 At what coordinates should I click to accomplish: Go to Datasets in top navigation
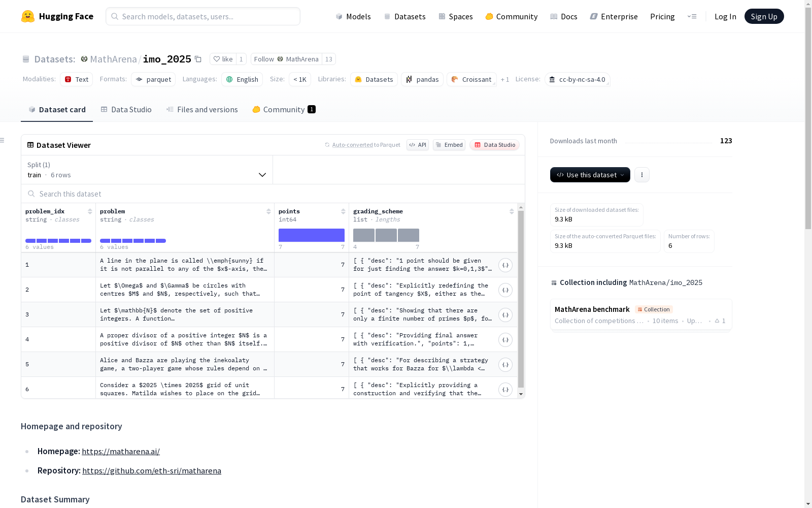404,16
